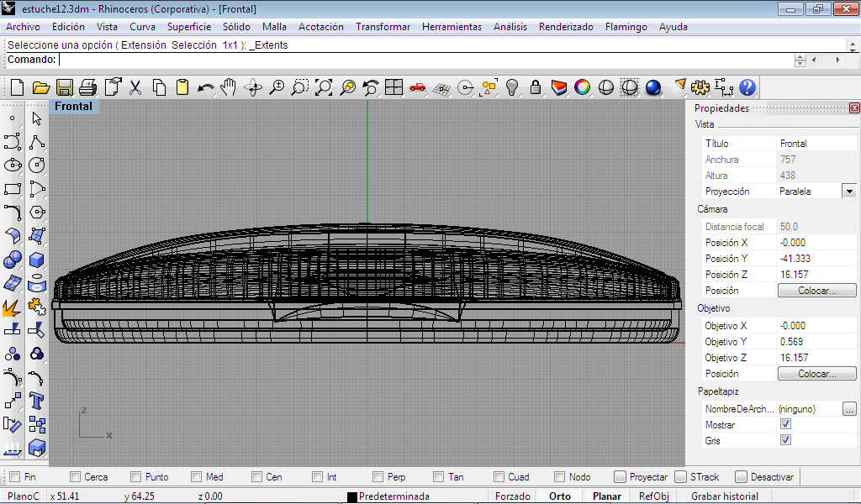
Task: Open the Frontal viewport title menu
Action: coord(74,107)
